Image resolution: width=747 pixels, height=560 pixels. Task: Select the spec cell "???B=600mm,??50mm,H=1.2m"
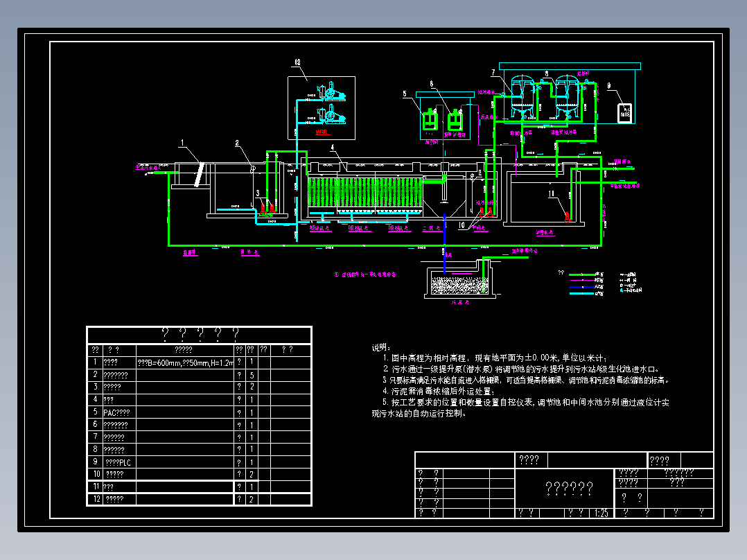click(185, 363)
